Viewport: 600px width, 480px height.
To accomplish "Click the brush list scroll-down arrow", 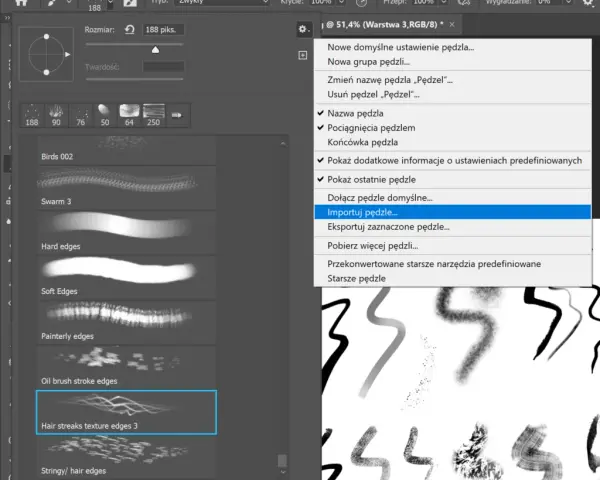I will 283,472.
